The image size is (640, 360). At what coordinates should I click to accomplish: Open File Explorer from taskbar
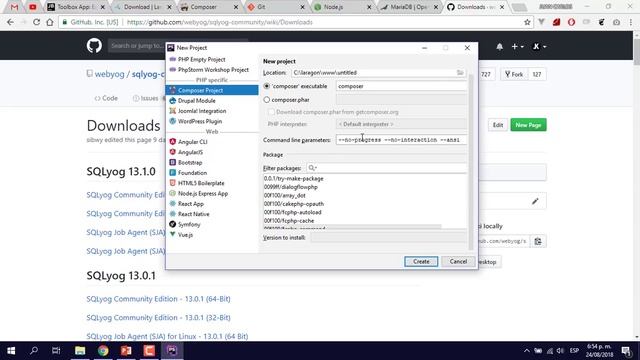[80, 351]
